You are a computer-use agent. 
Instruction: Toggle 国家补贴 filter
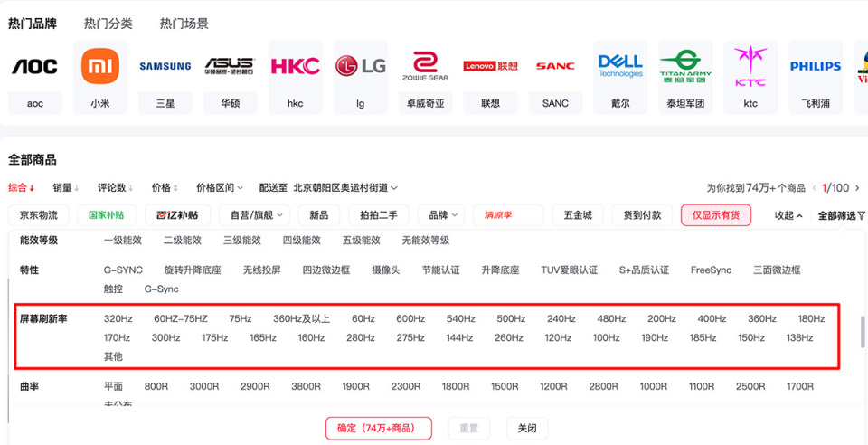coord(107,215)
